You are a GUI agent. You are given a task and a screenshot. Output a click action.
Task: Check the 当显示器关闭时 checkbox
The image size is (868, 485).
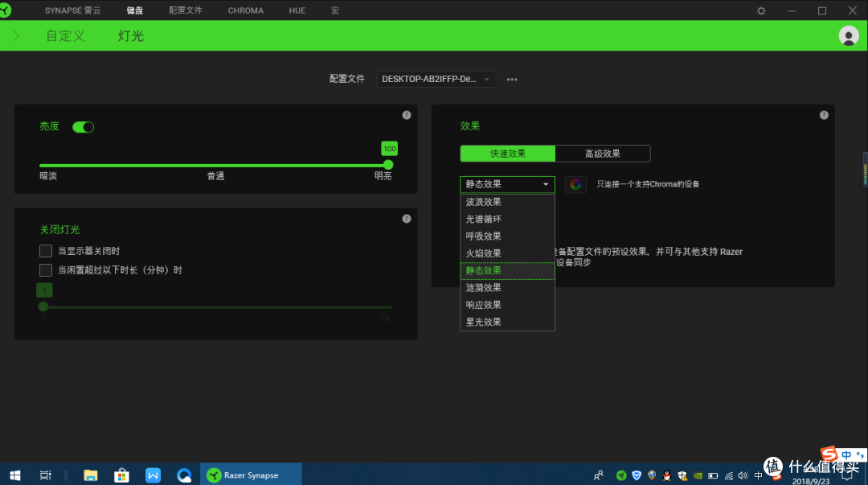pyautogui.click(x=46, y=251)
